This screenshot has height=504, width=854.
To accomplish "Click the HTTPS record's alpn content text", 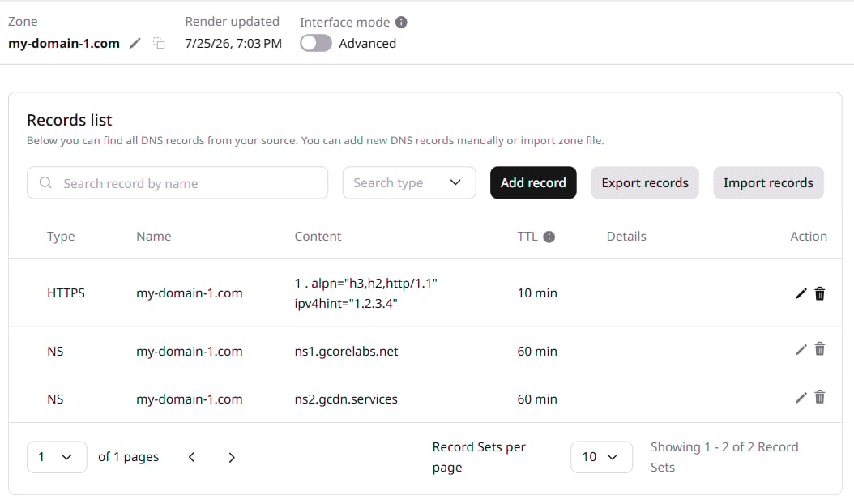I will [366, 293].
